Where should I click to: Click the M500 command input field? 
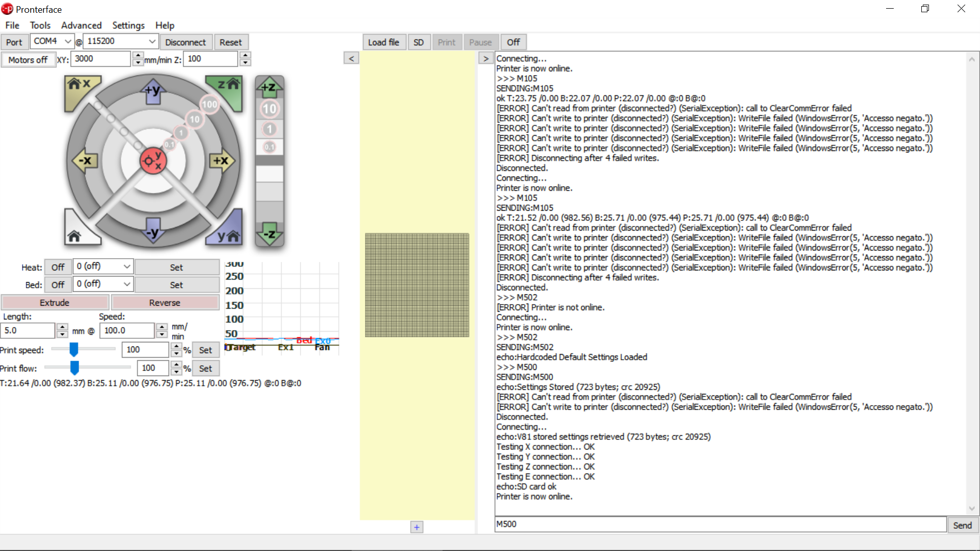coord(720,524)
